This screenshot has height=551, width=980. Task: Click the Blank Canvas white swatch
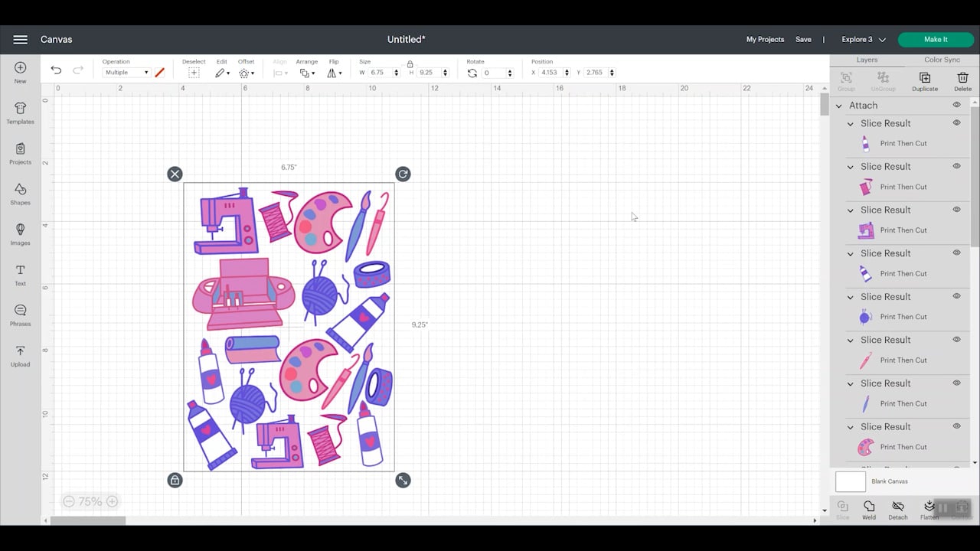coord(850,481)
